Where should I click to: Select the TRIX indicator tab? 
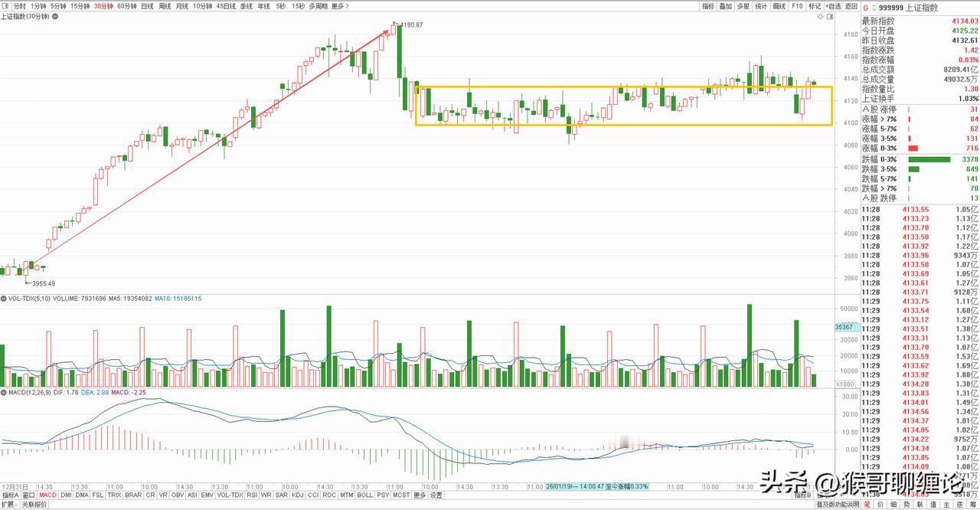tap(114, 495)
